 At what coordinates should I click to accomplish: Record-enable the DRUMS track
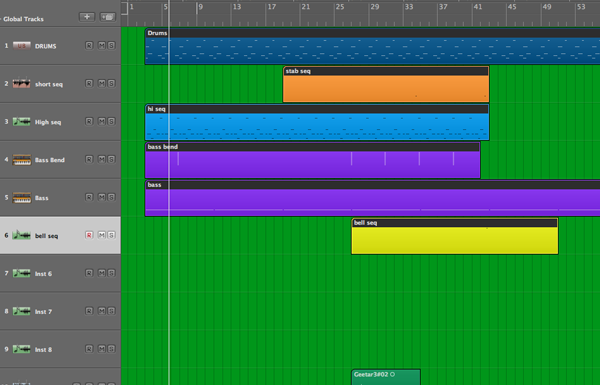(89, 46)
